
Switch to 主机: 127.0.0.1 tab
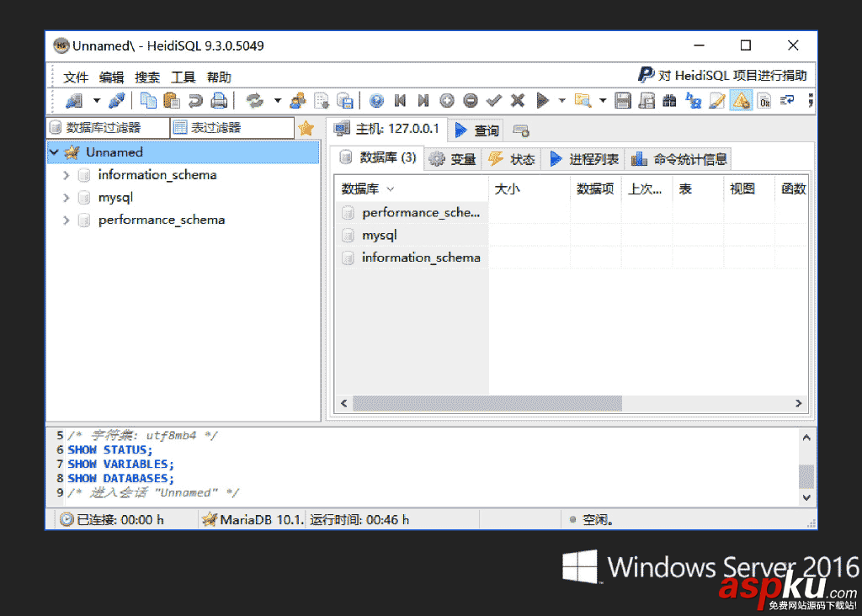click(386, 129)
